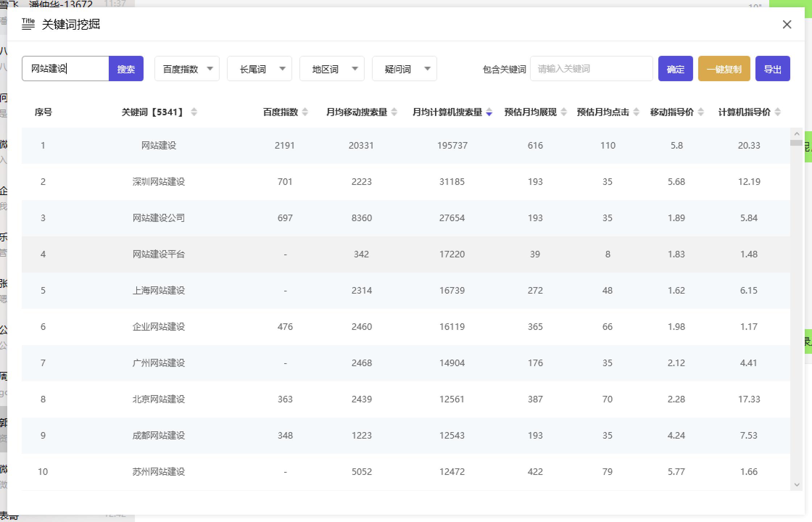This screenshot has height=522, width=812.
Task: Click the scrollbar up arrow
Action: pos(797,134)
